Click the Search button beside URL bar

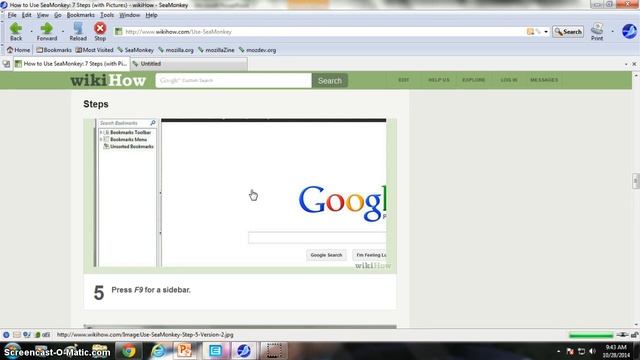(x=568, y=31)
